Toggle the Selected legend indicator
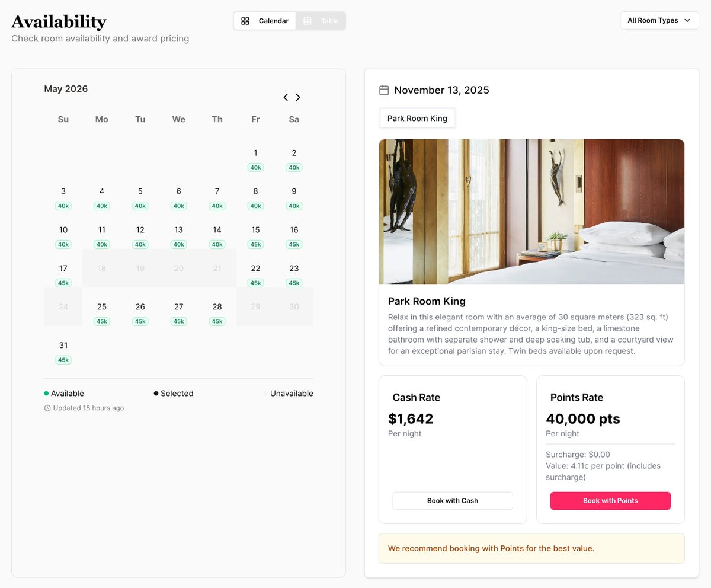 pos(156,393)
